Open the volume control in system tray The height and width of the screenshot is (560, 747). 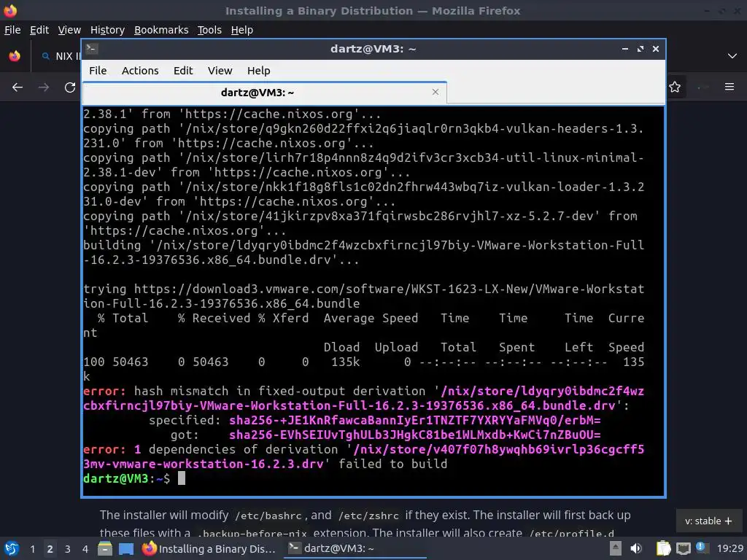(x=636, y=548)
